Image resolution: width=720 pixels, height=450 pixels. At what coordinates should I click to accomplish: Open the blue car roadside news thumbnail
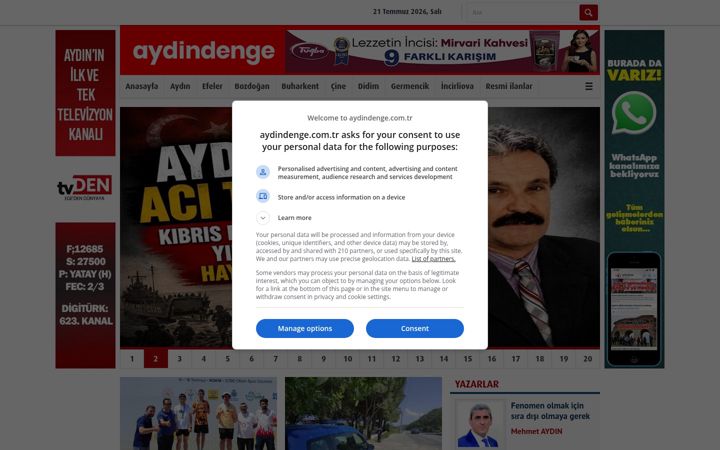(x=363, y=413)
